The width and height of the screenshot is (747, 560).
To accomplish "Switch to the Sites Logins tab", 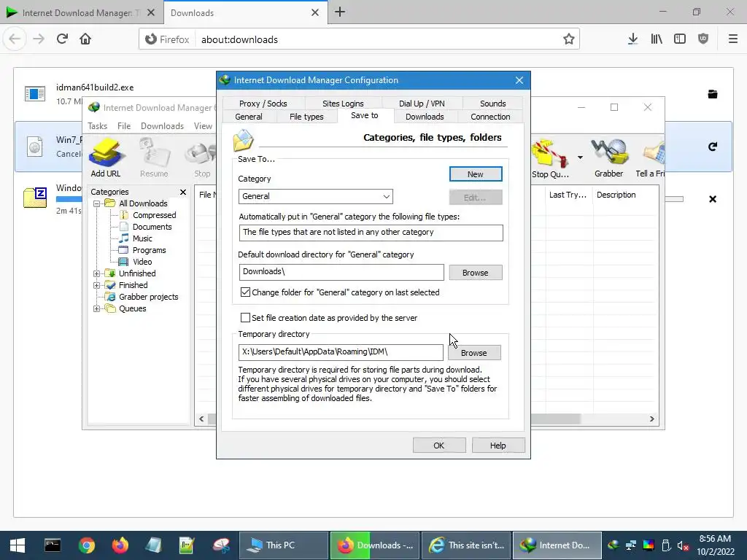I will point(343,104).
